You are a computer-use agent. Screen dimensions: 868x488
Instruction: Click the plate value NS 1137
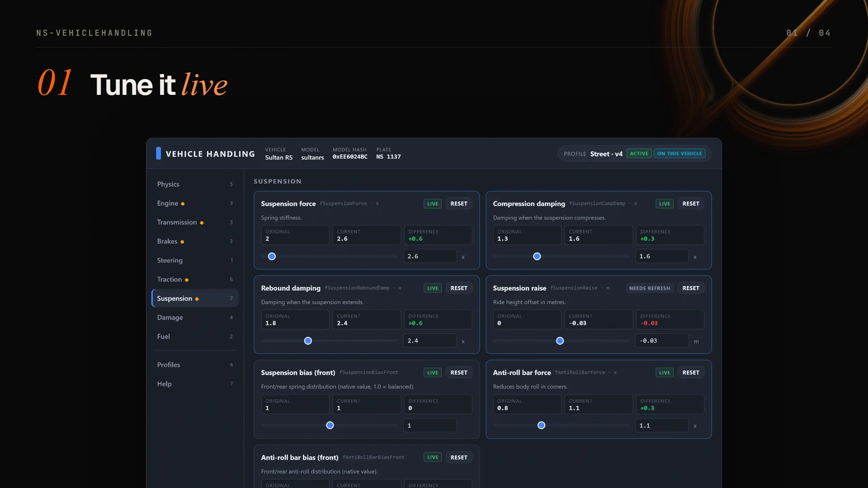tap(388, 157)
